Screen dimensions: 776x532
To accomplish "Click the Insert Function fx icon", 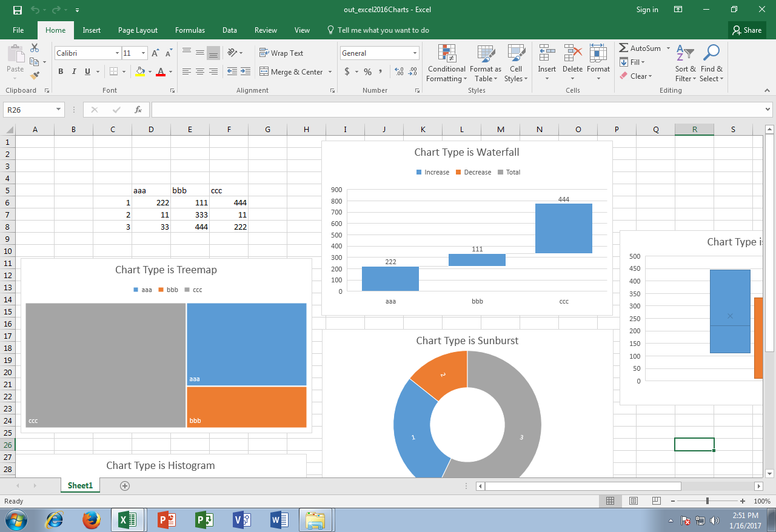I will [138, 110].
